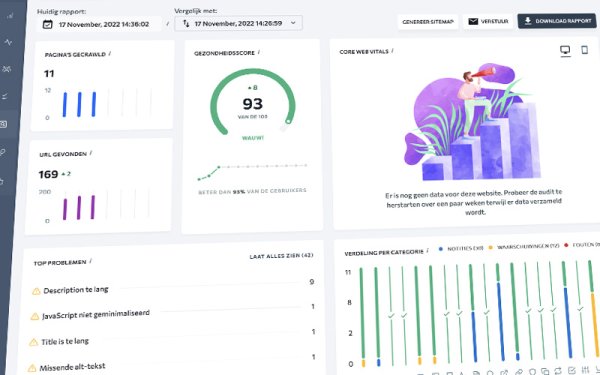Open the JavaScript niet geminimaliseerd problem row
600x375 pixels.
click(x=173, y=312)
